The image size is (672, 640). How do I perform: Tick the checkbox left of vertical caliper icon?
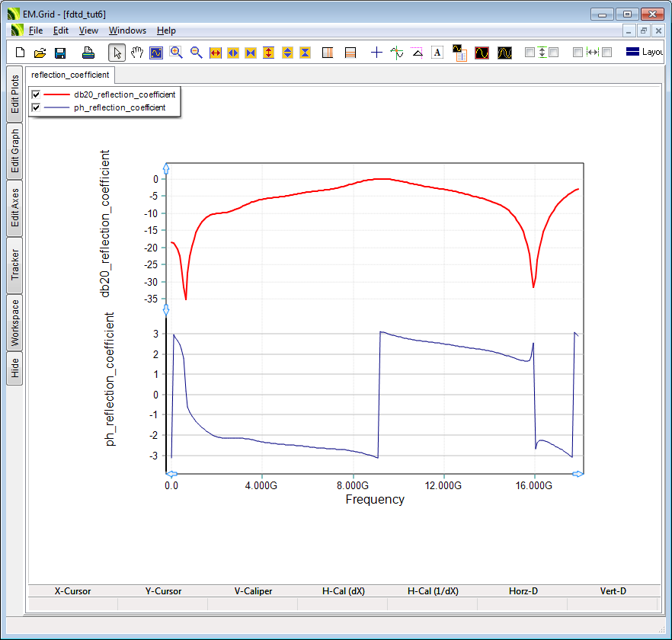coord(530,53)
